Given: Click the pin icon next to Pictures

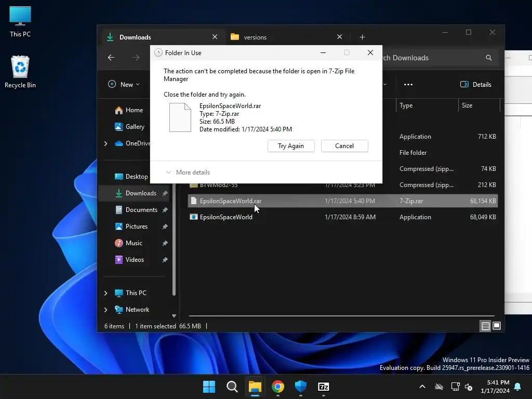Looking at the screenshot, I should (x=165, y=227).
